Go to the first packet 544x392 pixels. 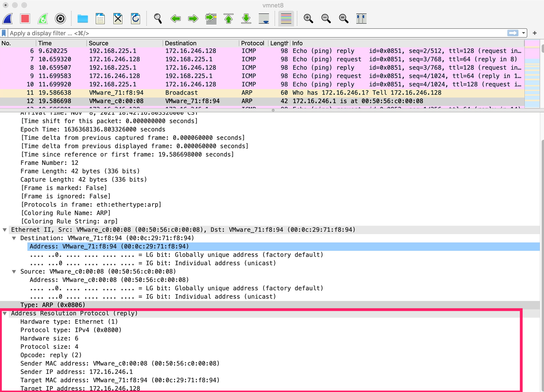coord(229,18)
